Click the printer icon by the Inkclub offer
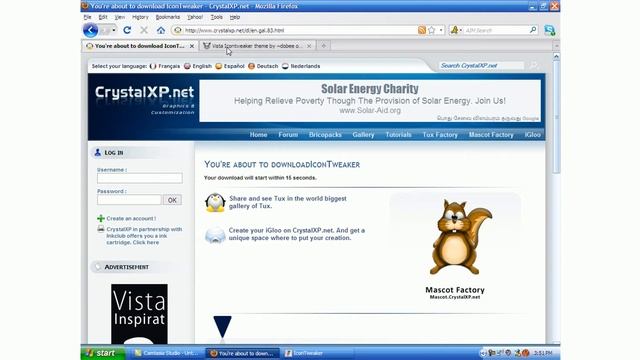Screen dimensions: 640x360 click(101, 229)
